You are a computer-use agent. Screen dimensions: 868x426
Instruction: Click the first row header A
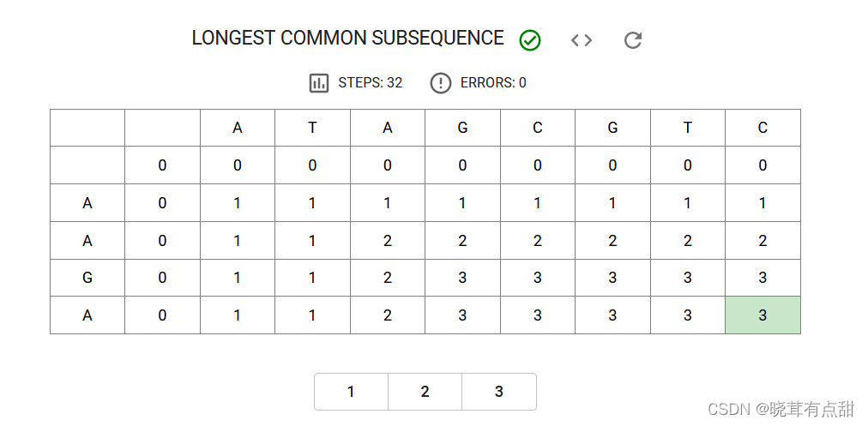click(x=87, y=203)
